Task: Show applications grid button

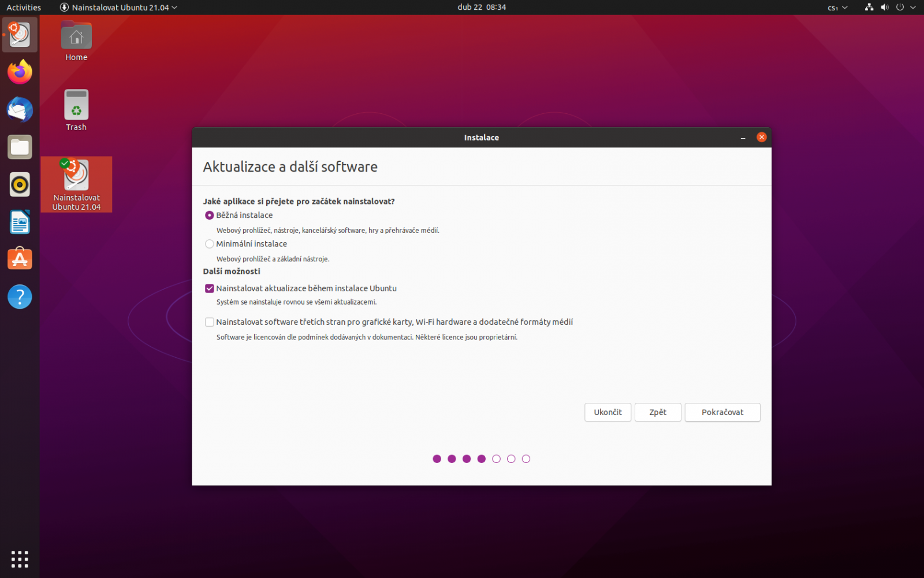Action: click(x=20, y=559)
